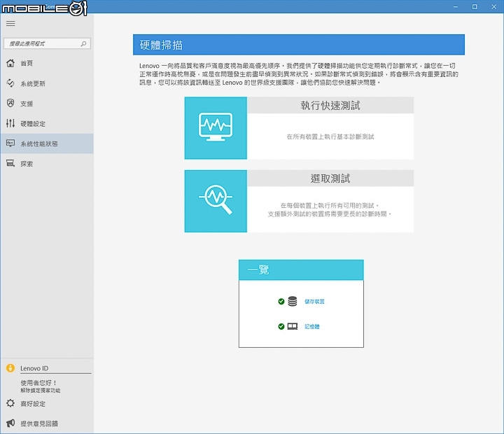This screenshot has height=434, width=504.
Task: Click the hardware settings sliders icon
Action: (10, 123)
